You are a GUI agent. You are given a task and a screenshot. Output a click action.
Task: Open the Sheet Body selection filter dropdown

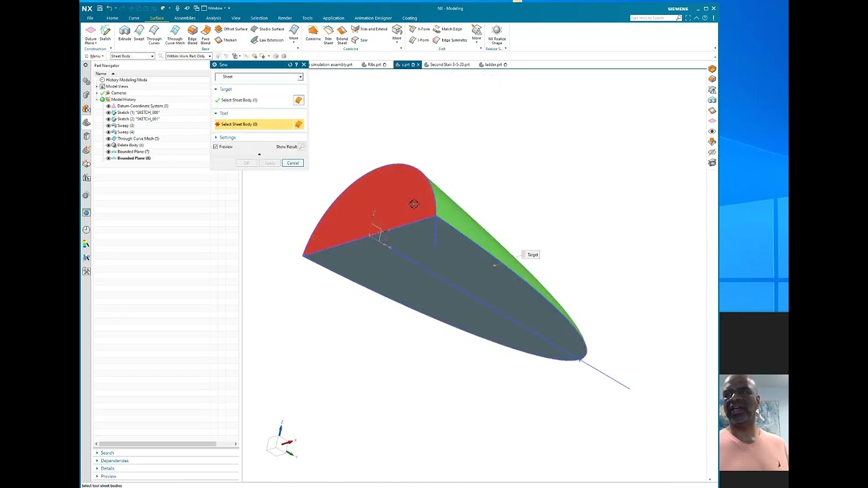click(132, 56)
